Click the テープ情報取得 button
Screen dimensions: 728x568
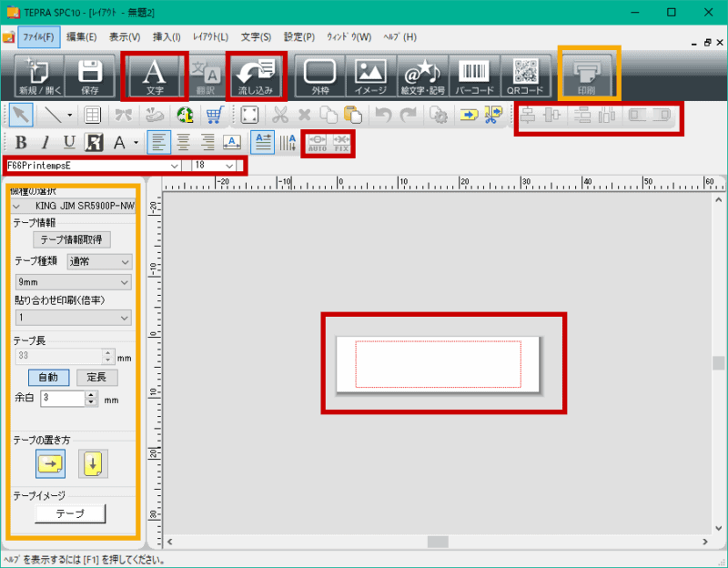(71, 239)
